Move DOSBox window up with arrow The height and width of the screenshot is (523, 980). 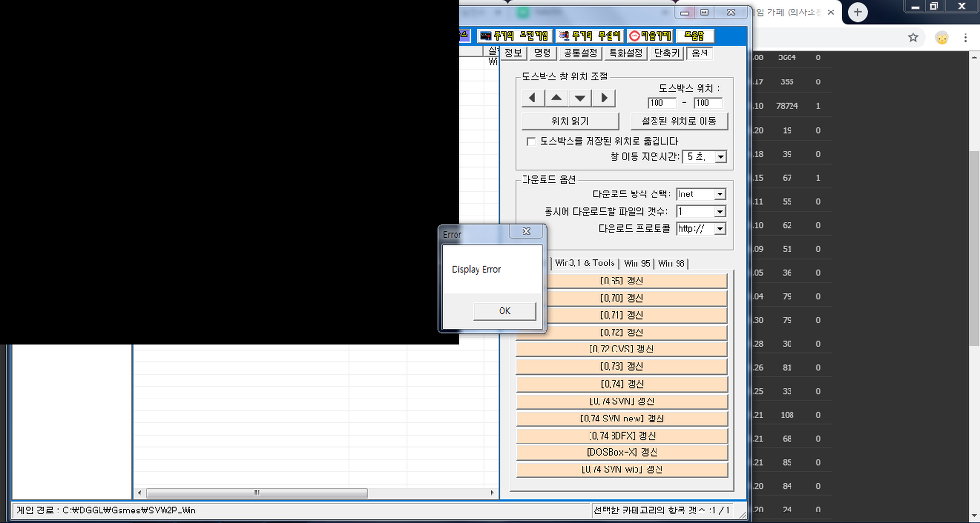coord(556,98)
